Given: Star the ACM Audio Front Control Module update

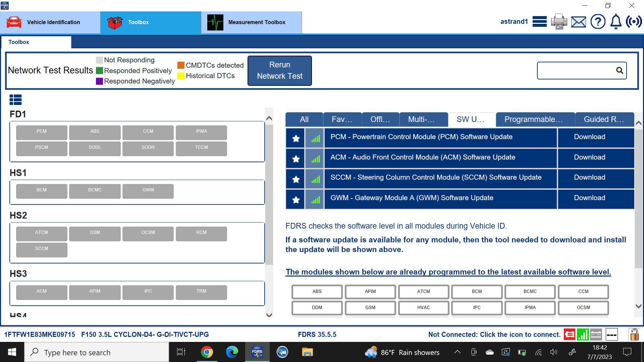Looking at the screenshot, I should pyautogui.click(x=295, y=158).
